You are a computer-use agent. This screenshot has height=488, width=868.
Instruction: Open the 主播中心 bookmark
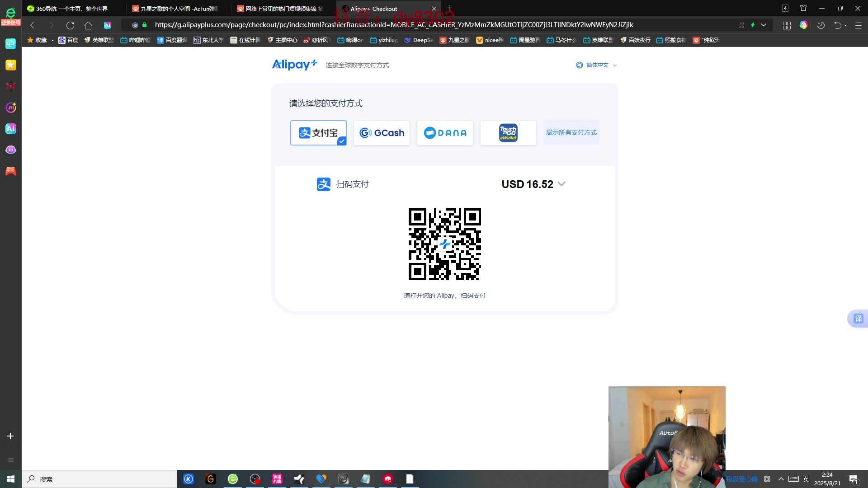click(282, 40)
